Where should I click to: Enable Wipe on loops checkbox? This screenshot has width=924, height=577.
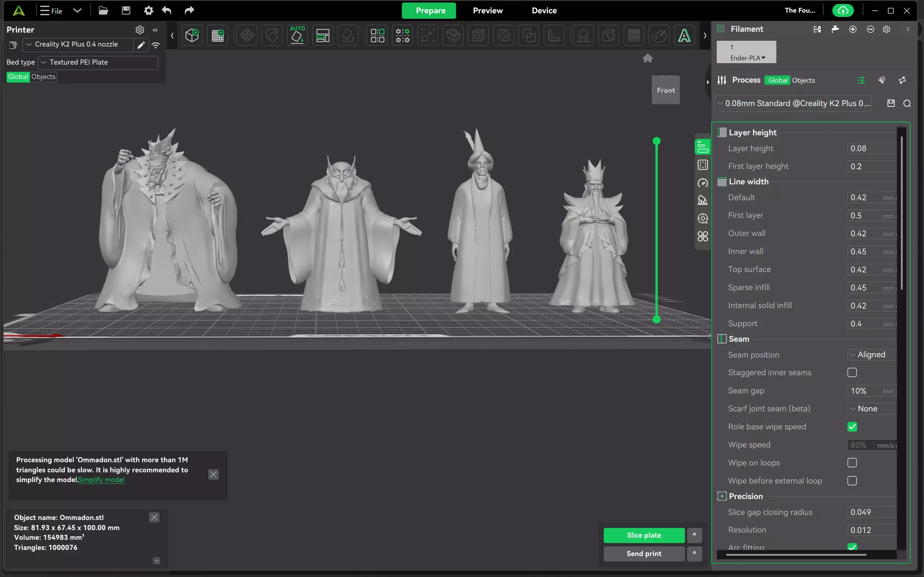(852, 463)
